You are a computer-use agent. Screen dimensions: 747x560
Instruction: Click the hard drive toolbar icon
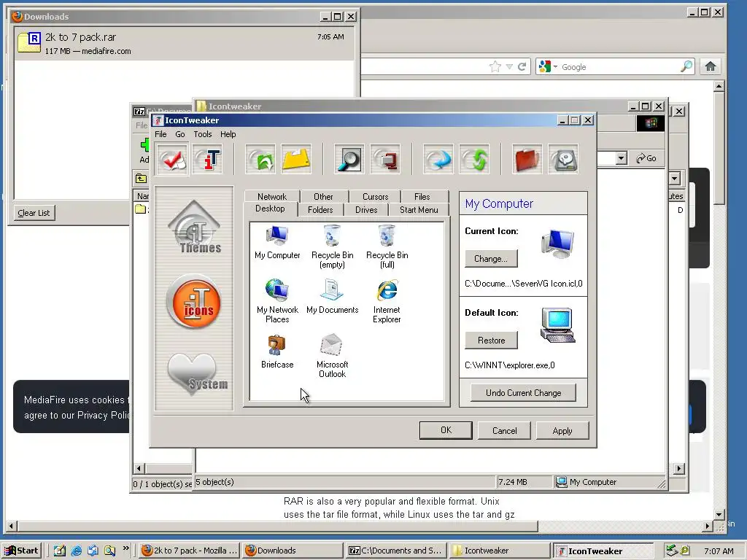tap(563, 160)
